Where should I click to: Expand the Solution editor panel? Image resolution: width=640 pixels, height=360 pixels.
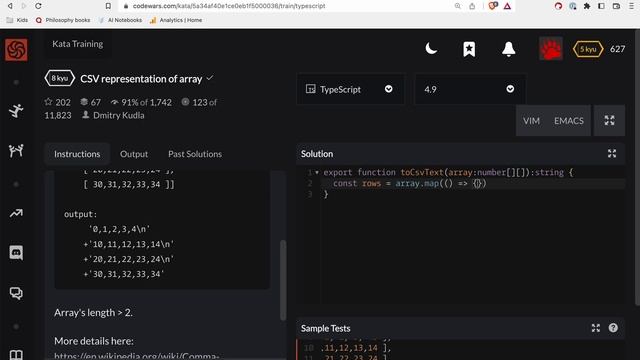(612, 153)
